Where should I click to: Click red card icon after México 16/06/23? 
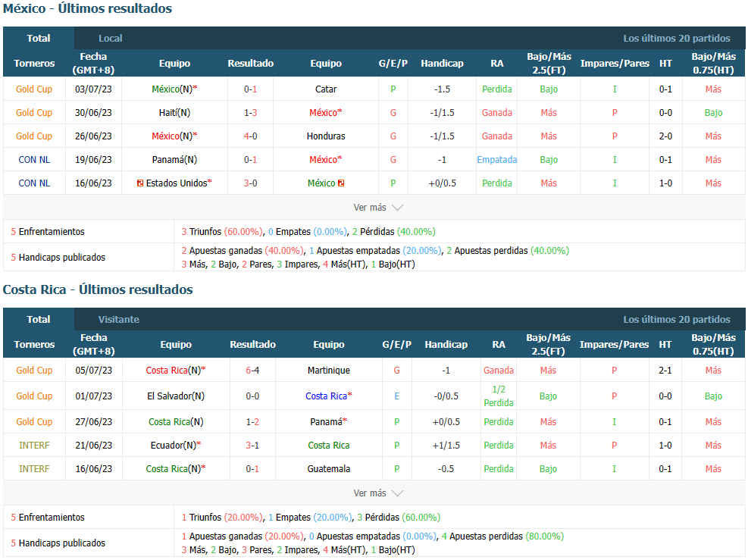pos(341,183)
